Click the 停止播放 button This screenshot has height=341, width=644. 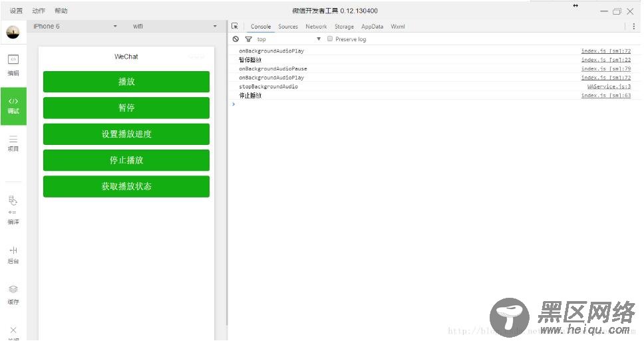(x=126, y=160)
